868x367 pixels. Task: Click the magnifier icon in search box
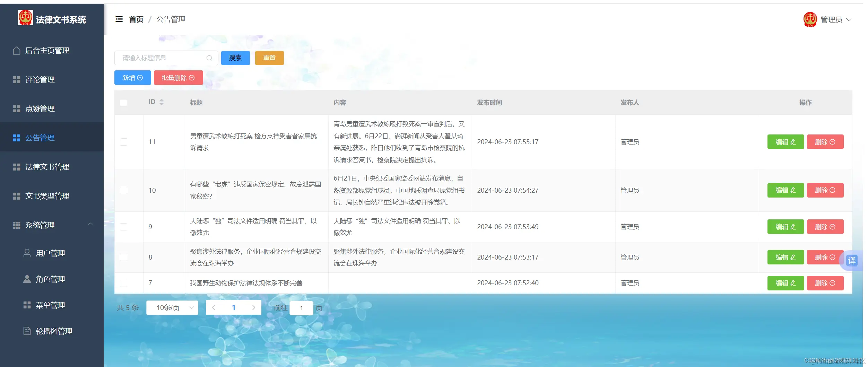pyautogui.click(x=209, y=58)
